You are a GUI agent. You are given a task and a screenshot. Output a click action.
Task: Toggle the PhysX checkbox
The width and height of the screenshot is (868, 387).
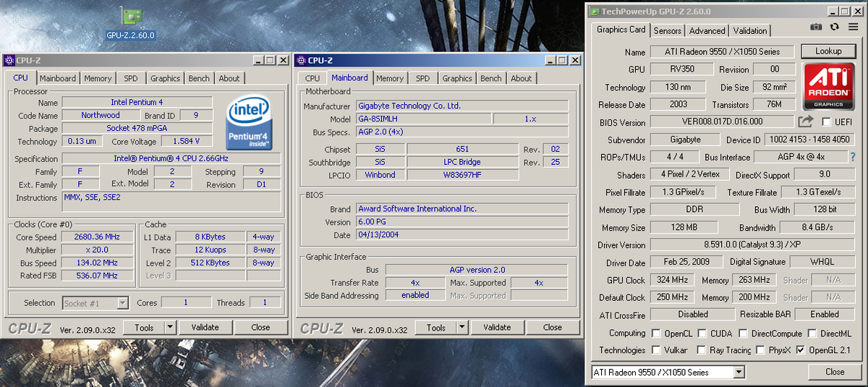click(x=760, y=350)
